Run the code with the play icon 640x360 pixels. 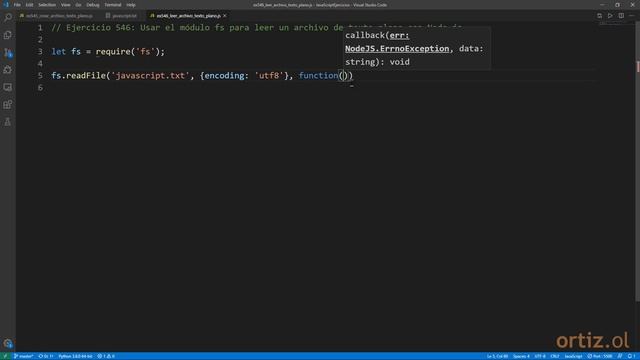pos(610,16)
